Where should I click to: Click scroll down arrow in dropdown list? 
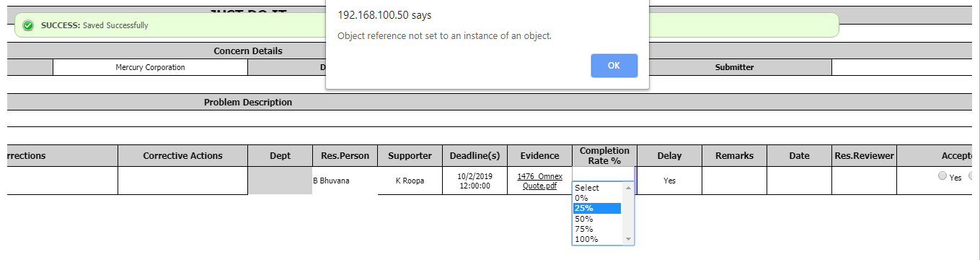tap(628, 239)
